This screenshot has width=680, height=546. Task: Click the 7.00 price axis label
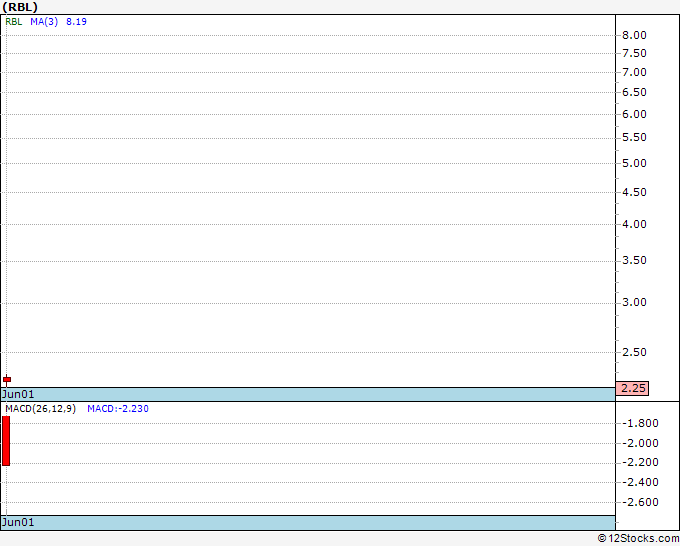(x=634, y=72)
